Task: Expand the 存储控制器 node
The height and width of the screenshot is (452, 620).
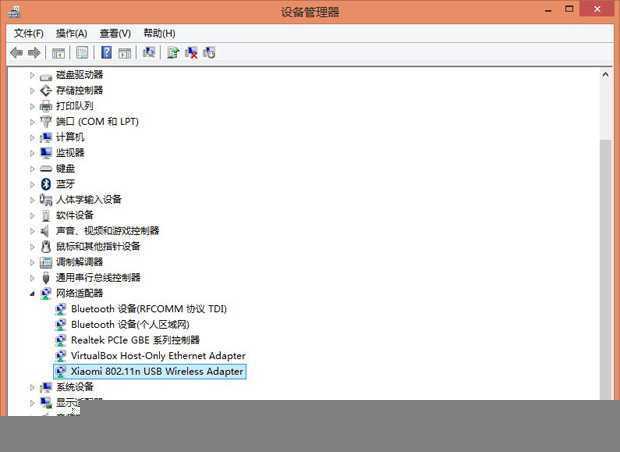Action: [32, 91]
